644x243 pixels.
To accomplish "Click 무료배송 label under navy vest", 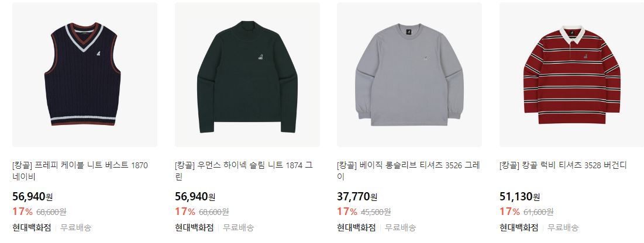I will tap(76, 227).
